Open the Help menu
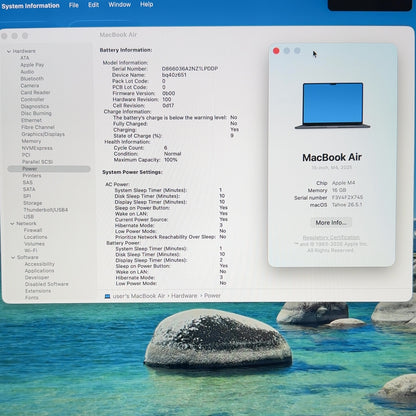416x416 pixels. pyautogui.click(x=146, y=4)
